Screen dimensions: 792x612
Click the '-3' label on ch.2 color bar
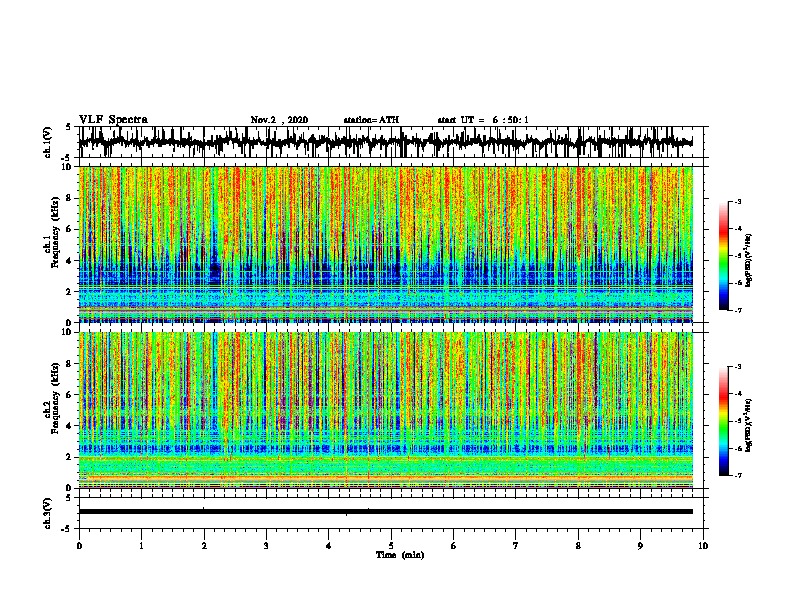point(738,367)
